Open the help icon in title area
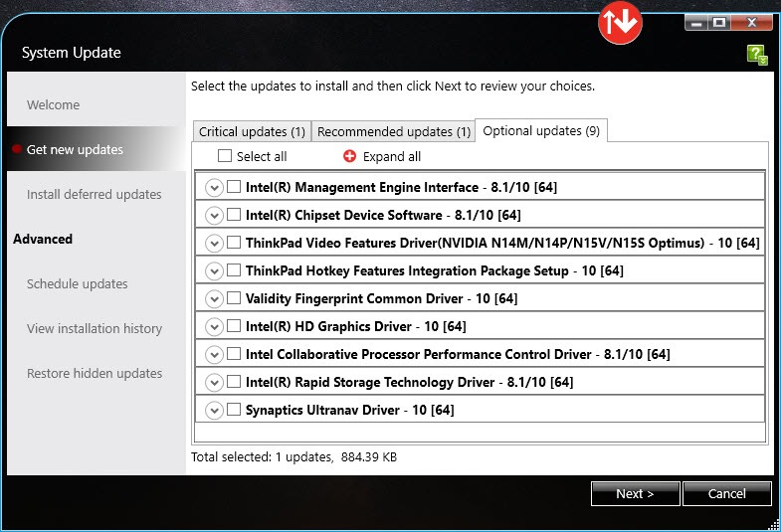 coord(757,55)
